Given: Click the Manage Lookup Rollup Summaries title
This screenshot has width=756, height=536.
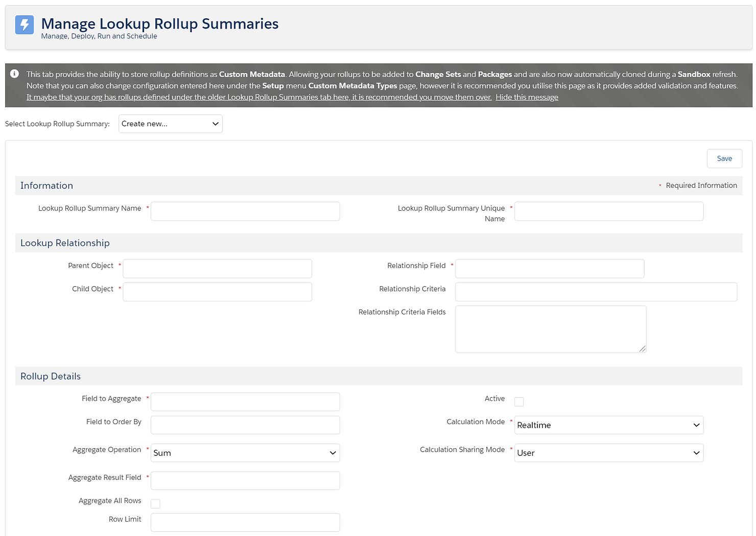Looking at the screenshot, I should [x=160, y=23].
